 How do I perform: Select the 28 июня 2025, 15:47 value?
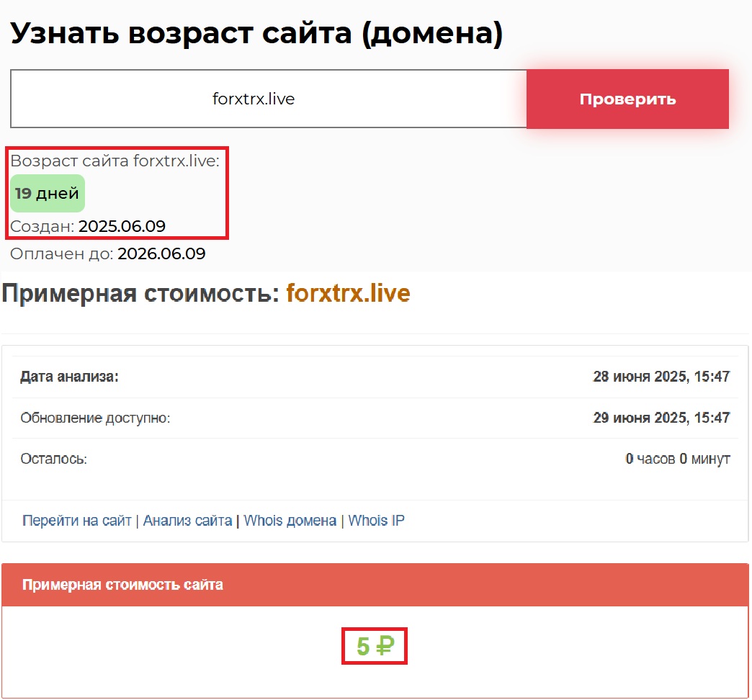coord(661,377)
